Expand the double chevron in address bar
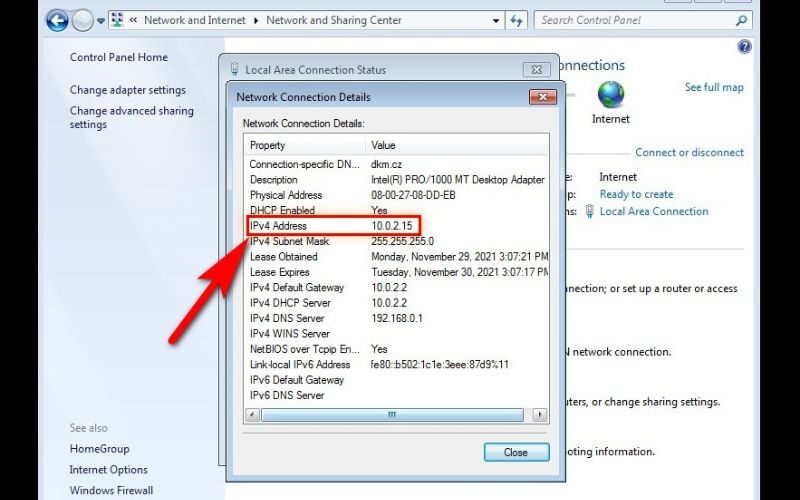Image resolution: width=800 pixels, height=500 pixels. click(134, 20)
